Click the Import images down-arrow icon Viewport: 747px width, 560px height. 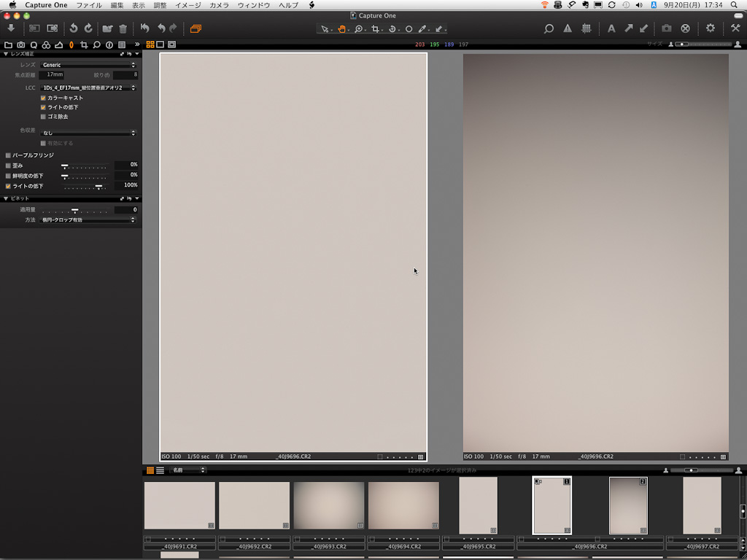(x=11, y=28)
